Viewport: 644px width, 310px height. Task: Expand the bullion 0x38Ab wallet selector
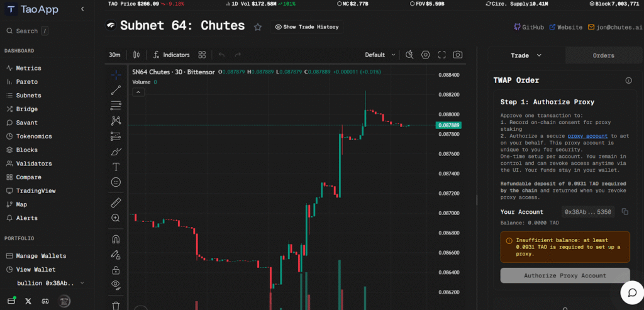[45, 284]
